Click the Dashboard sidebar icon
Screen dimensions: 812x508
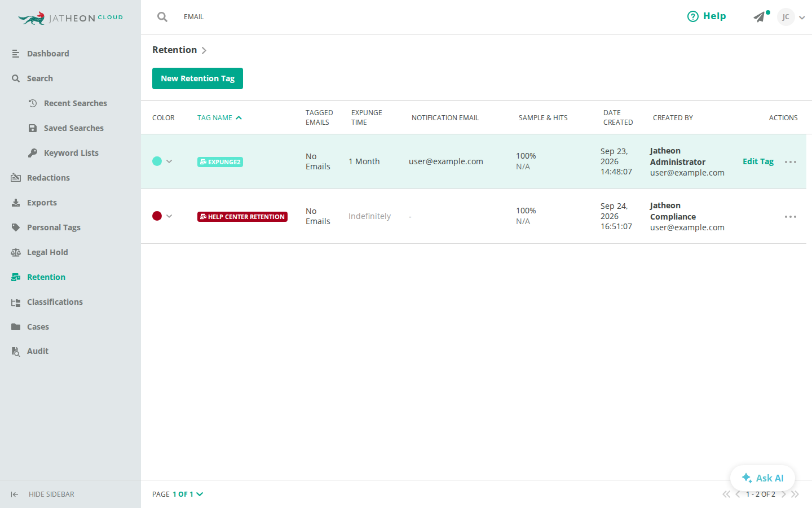click(16, 54)
